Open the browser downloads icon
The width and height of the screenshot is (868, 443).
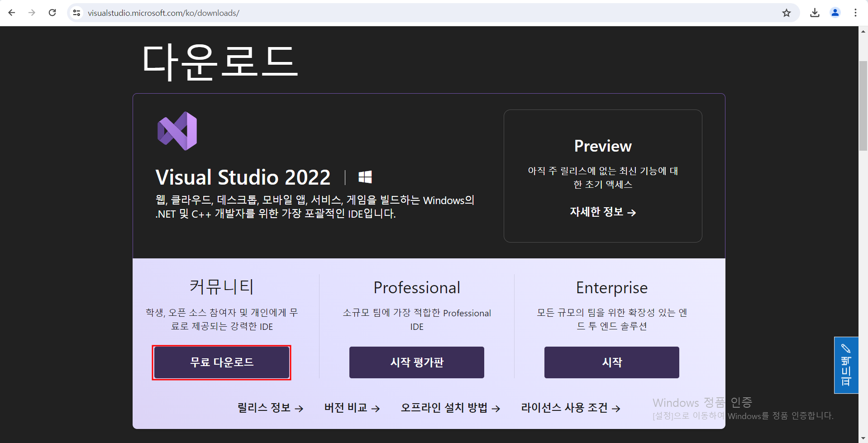(815, 13)
